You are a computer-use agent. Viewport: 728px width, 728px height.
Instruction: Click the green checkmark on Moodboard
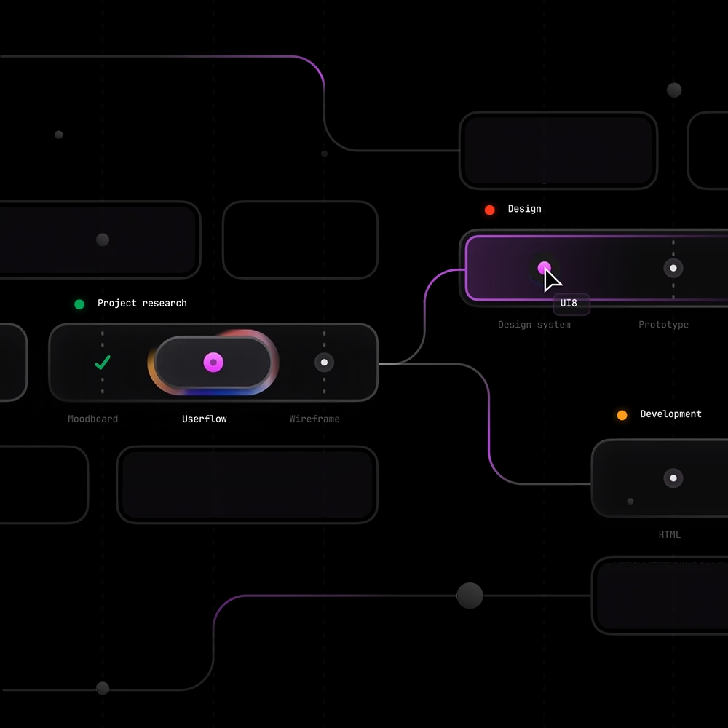[x=102, y=362]
